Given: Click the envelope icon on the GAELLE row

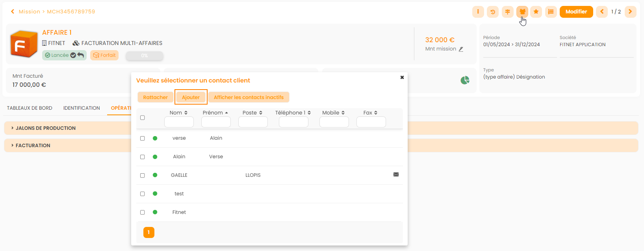Looking at the screenshot, I should tap(396, 174).
